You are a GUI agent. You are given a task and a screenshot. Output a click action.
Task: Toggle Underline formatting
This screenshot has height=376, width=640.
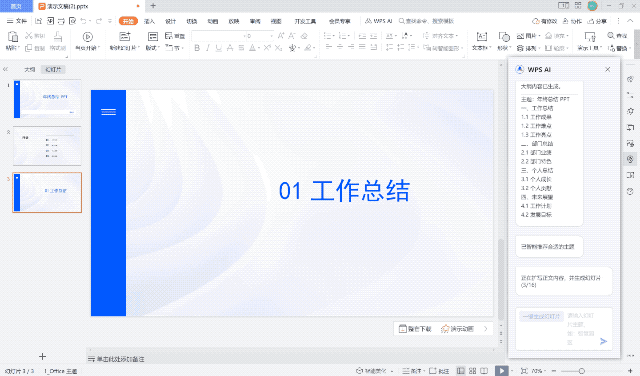[219, 48]
